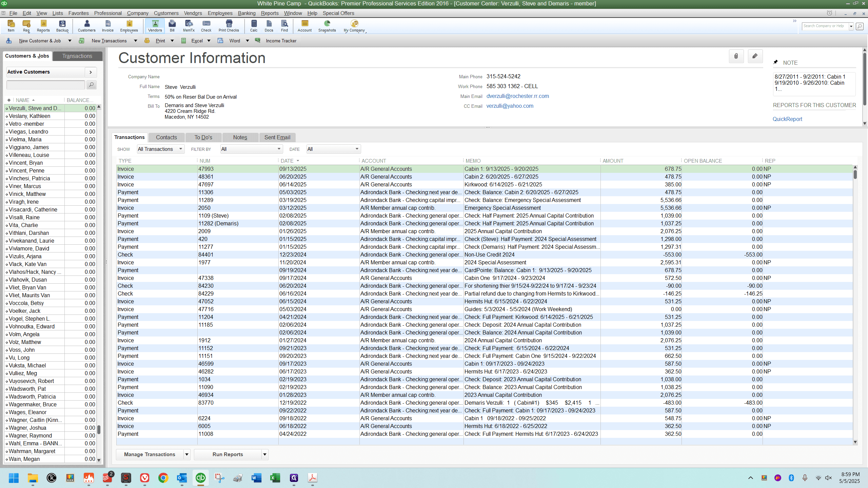Open MemTx memorized transactions icon

pos(189,26)
